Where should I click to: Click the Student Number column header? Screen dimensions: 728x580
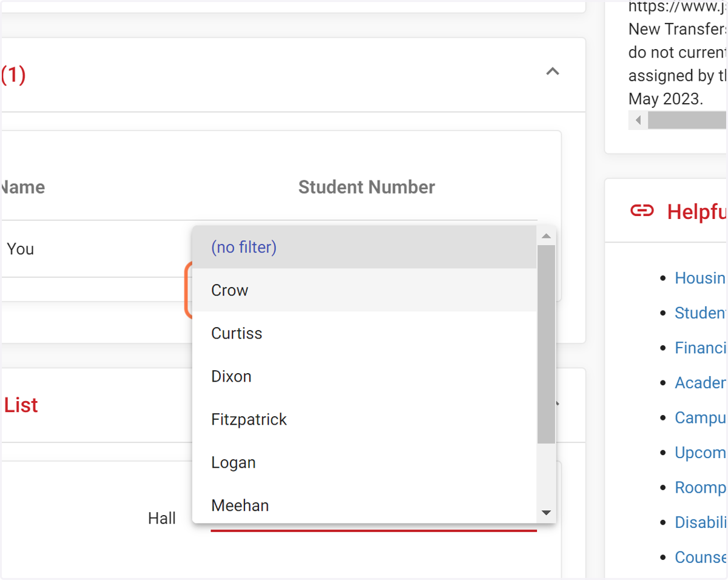point(366,187)
